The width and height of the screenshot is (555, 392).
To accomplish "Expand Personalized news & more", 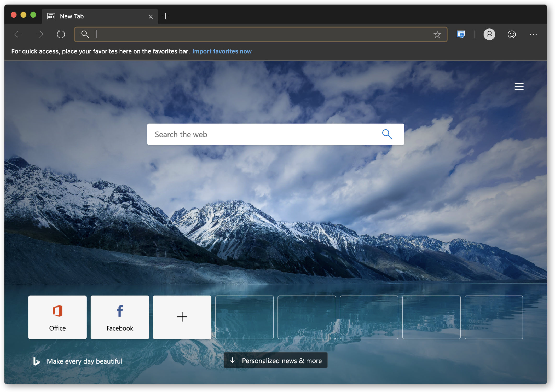I will click(276, 361).
